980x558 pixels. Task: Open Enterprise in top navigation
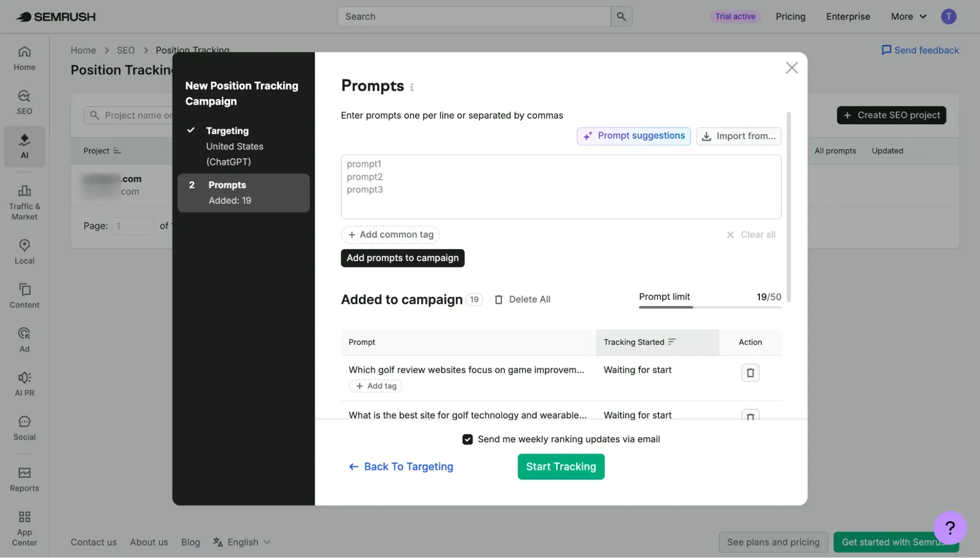tap(848, 17)
